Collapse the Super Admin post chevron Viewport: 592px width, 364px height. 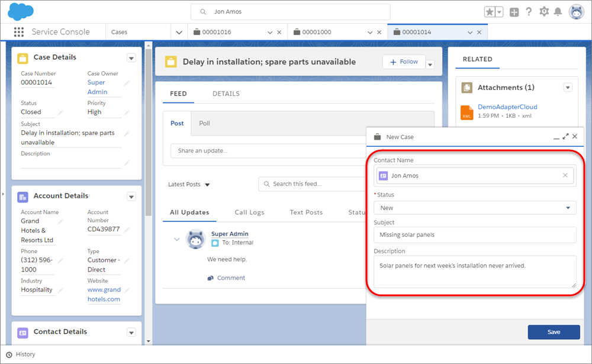coord(176,239)
